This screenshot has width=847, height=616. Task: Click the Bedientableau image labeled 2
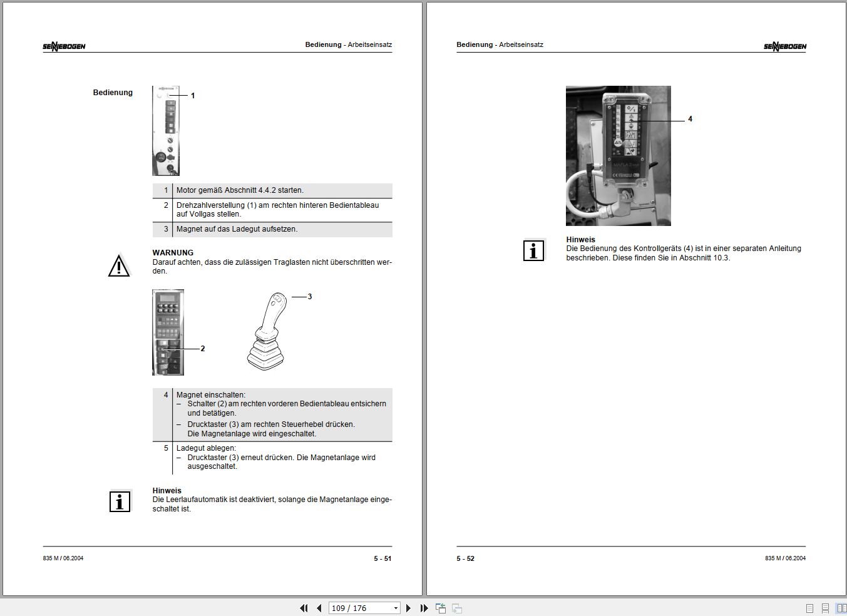168,331
